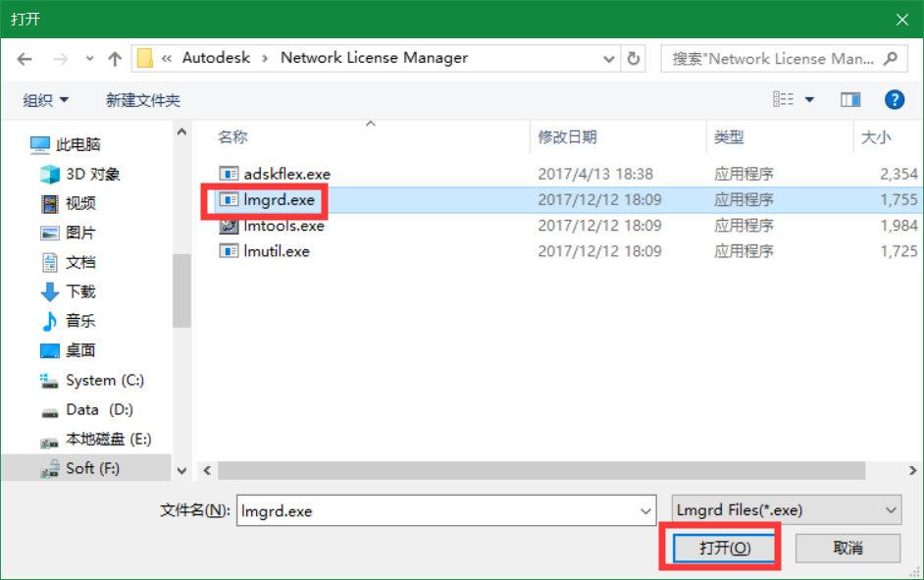Select the Network License Manager breadcrumb
Viewport: 924px width, 580px height.
(x=374, y=58)
